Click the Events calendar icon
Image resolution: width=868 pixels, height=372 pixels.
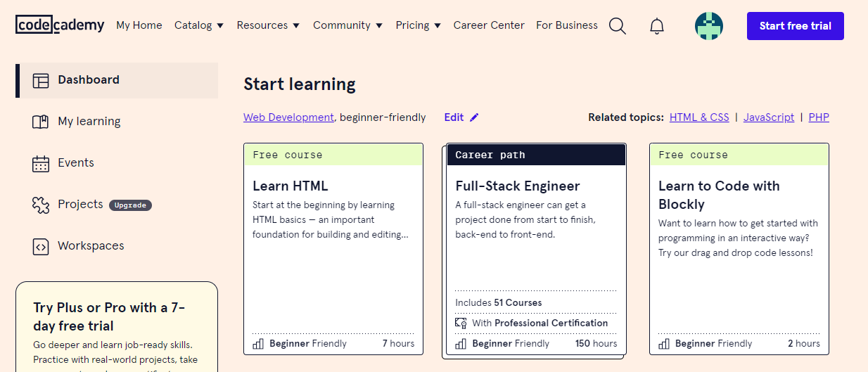[x=41, y=163]
